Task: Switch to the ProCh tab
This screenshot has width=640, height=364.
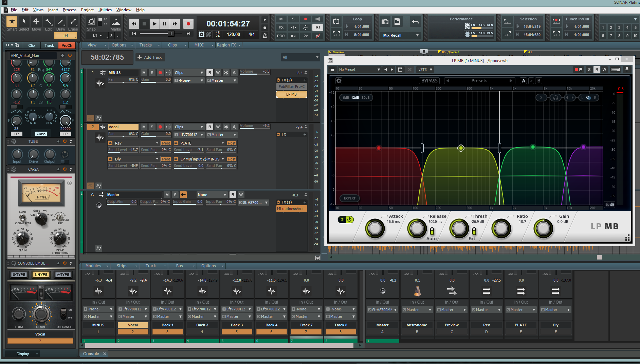Action: click(x=67, y=45)
